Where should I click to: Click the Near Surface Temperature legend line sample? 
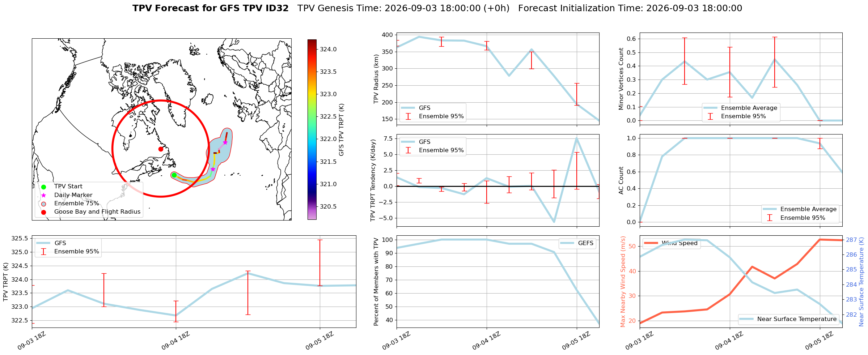tap(746, 319)
